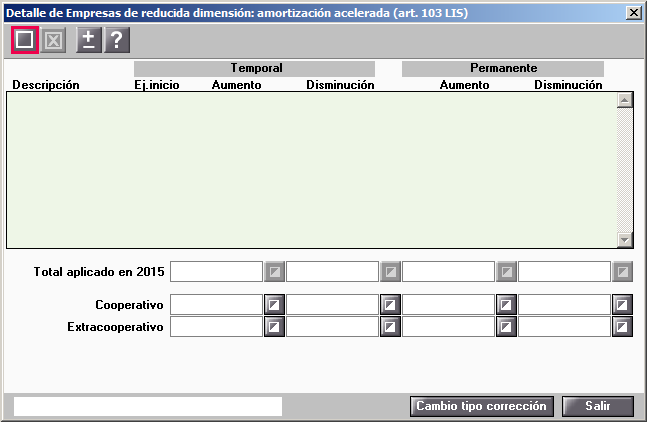Click the Permanente group header

click(x=503, y=68)
